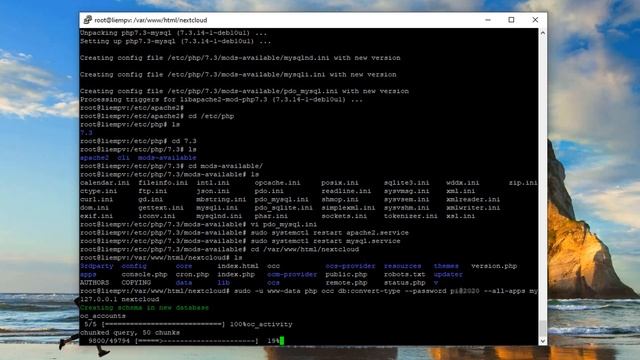Click 'COPYING' in nextcloud listing

(x=136, y=282)
